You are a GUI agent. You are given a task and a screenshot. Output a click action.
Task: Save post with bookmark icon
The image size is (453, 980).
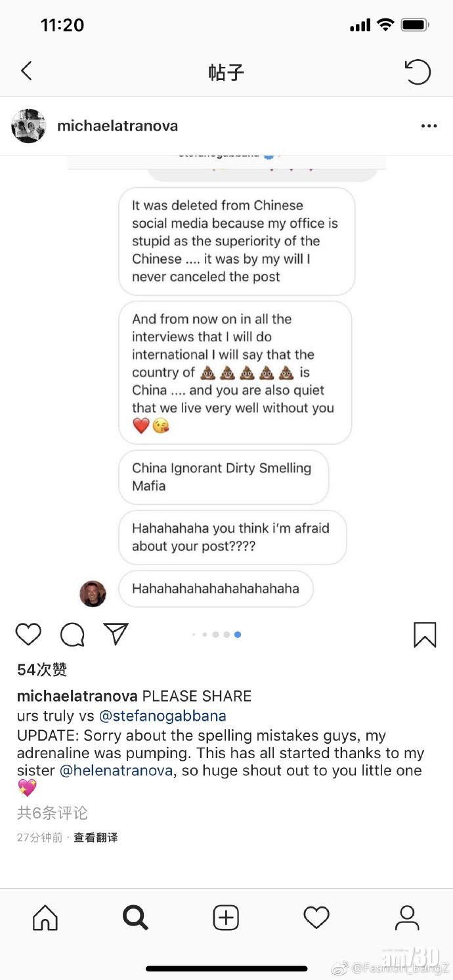coord(425,635)
